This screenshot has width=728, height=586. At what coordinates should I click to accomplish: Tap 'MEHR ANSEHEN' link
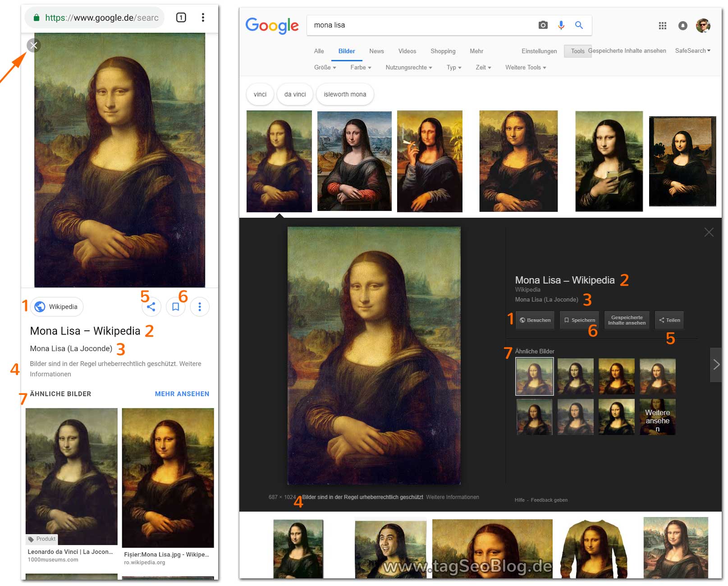pos(182,394)
